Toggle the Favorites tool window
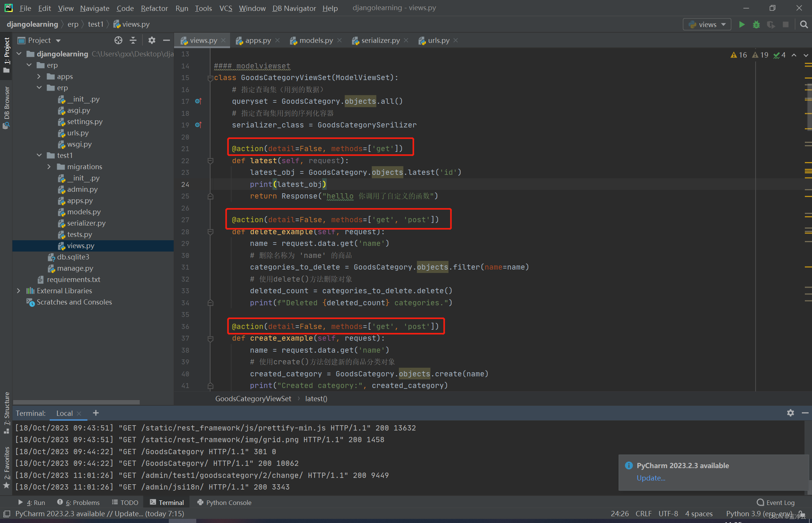 click(6, 466)
